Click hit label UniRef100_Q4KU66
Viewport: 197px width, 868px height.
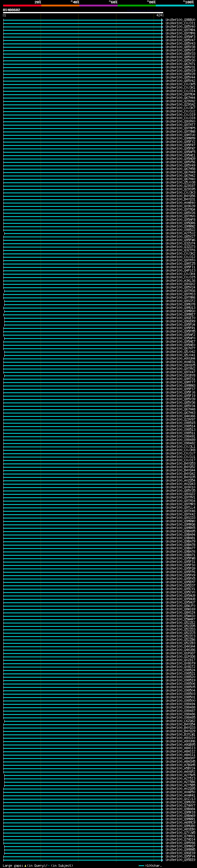[180, 416]
